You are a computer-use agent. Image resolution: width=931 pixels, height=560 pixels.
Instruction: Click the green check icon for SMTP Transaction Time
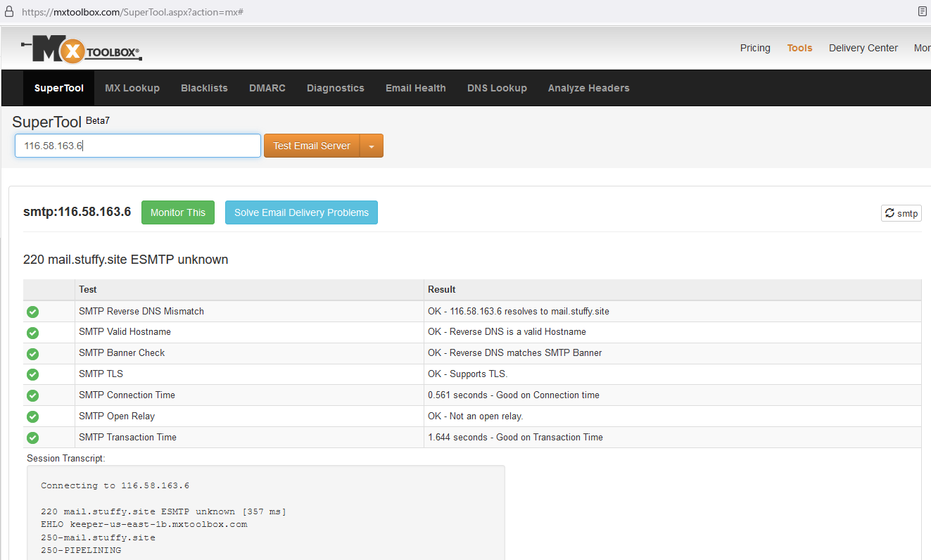click(x=32, y=438)
